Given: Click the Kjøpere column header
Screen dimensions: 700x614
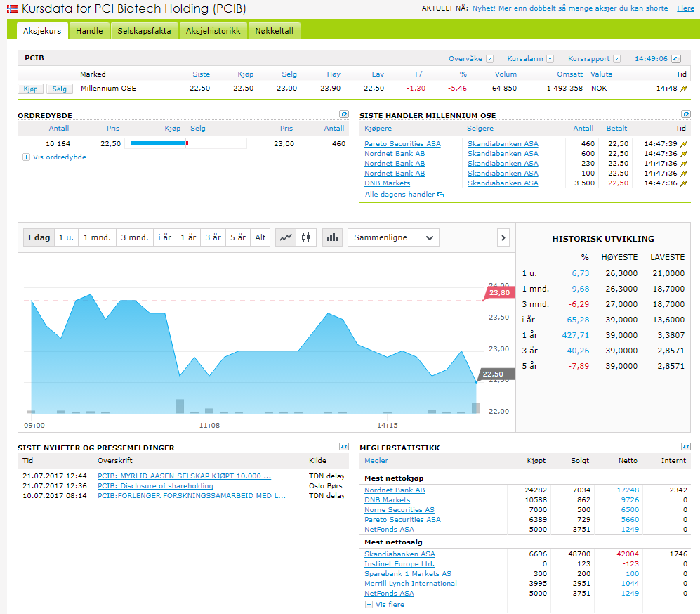Looking at the screenshot, I should point(378,128).
